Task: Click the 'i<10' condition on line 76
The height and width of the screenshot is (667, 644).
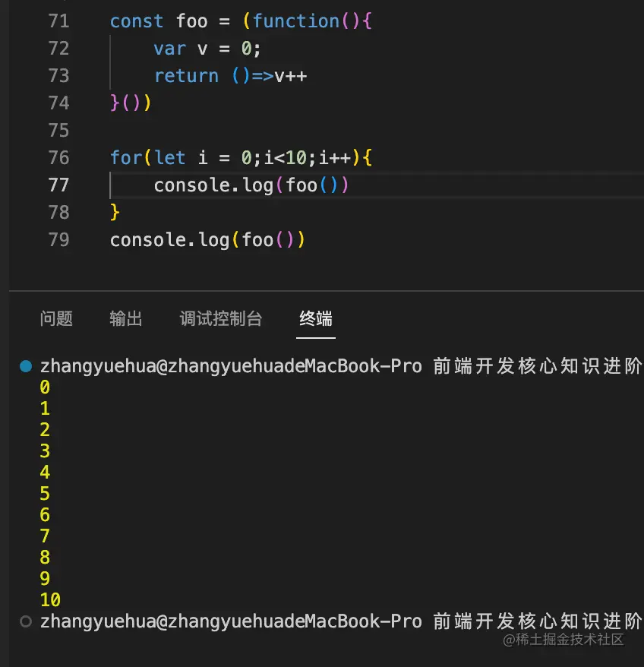Action: coord(286,158)
